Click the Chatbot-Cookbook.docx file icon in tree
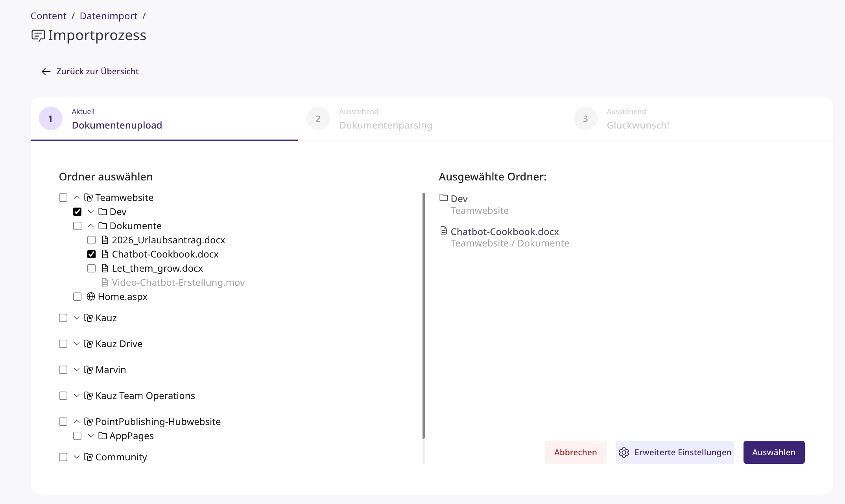 [105, 254]
